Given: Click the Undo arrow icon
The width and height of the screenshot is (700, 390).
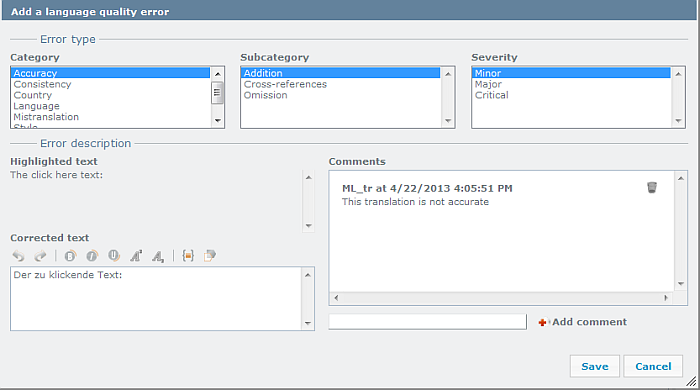Looking at the screenshot, I should click(x=18, y=256).
